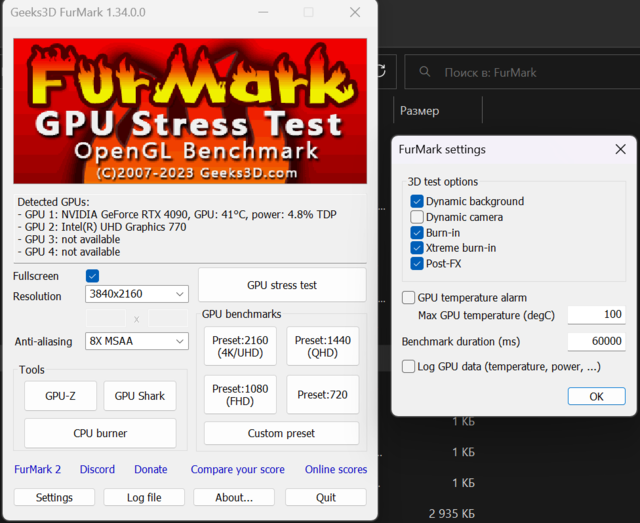The height and width of the screenshot is (523, 640).
Task: Open the Compare your score link
Action: tap(237, 469)
